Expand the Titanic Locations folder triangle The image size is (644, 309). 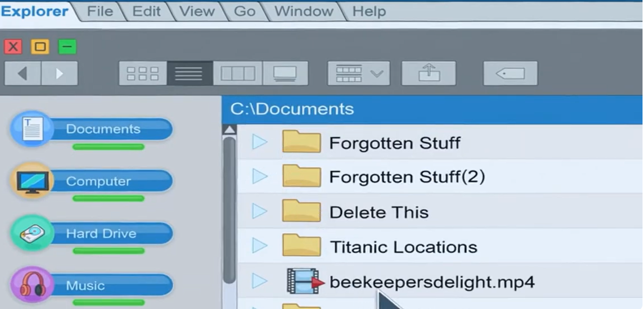(x=259, y=246)
